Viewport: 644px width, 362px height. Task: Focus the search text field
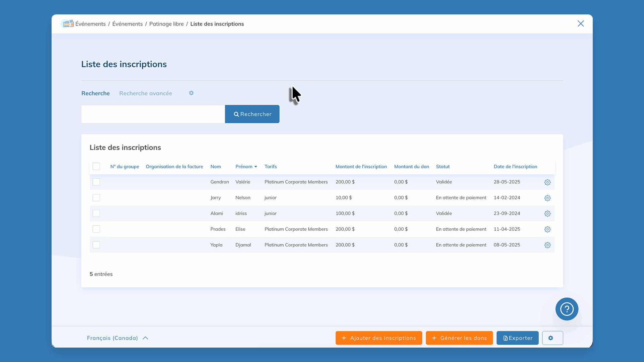pos(153,114)
